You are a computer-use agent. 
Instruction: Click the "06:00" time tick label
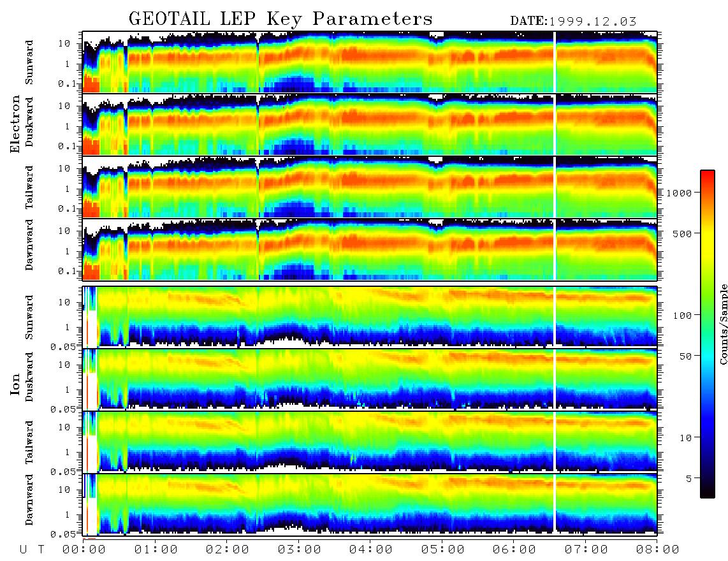(x=514, y=550)
